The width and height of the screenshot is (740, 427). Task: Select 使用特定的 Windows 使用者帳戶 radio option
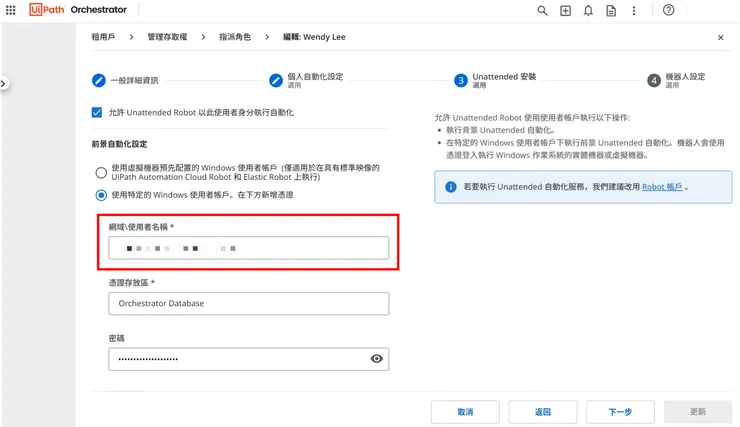(101, 195)
